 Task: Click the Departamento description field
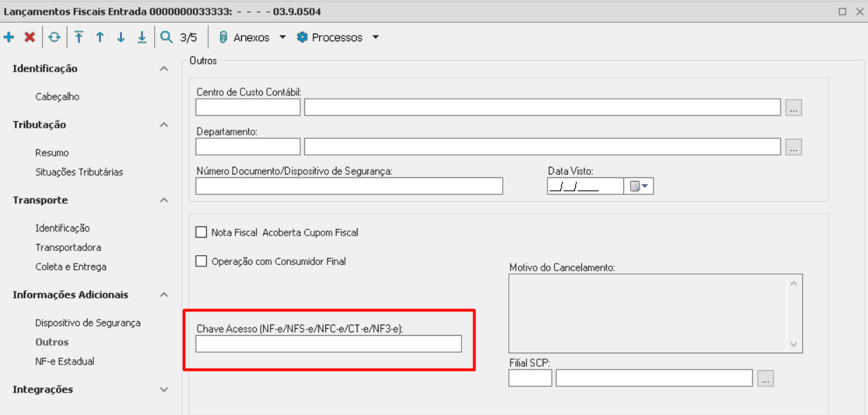(542, 147)
